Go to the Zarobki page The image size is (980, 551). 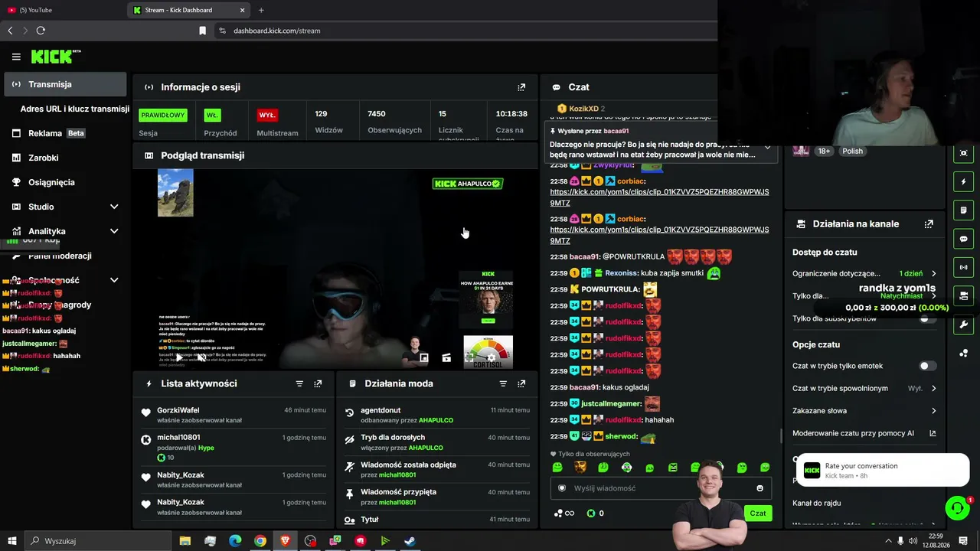click(44, 158)
